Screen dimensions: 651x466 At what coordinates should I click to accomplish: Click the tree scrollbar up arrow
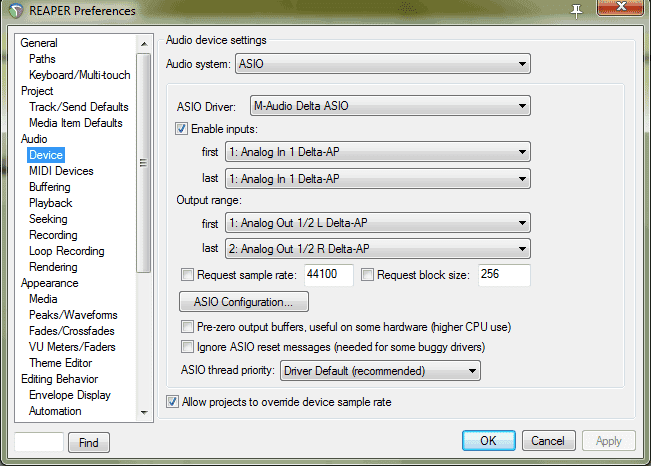(x=144, y=44)
